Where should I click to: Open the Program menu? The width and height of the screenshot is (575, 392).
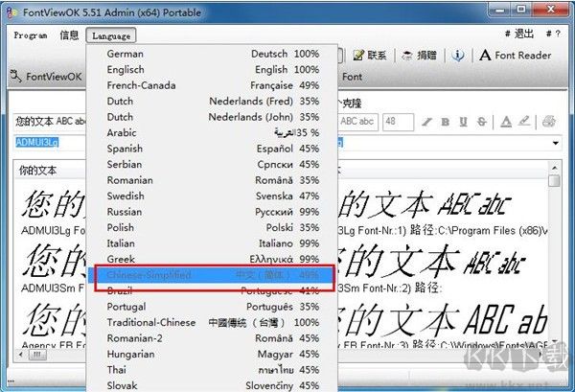31,35
